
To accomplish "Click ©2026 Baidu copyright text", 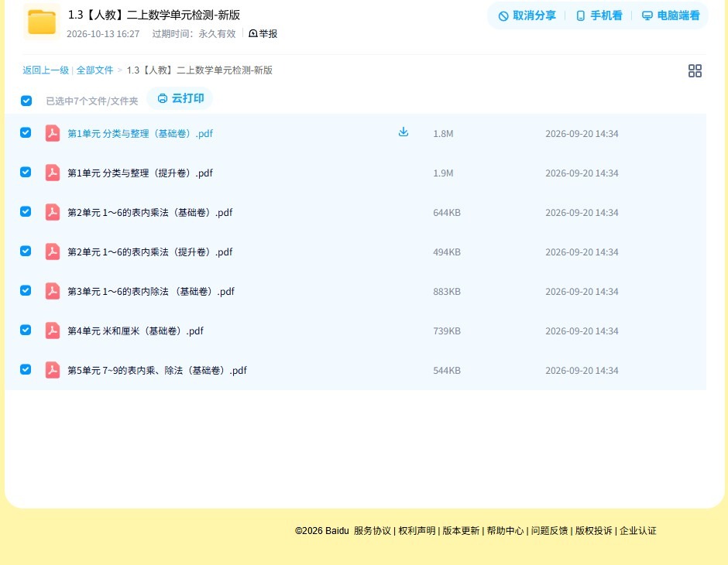I will (321, 531).
